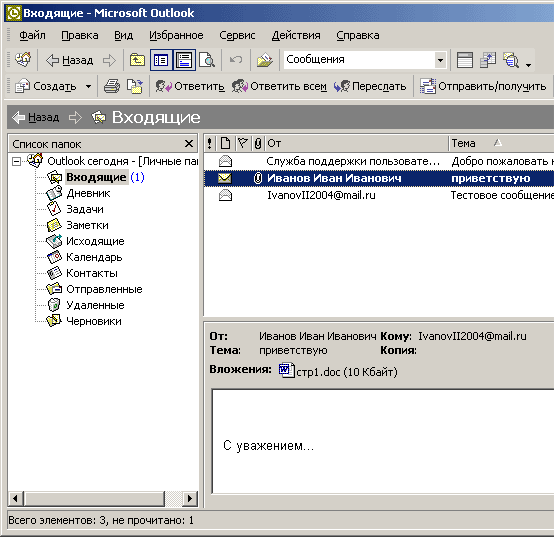Open the Черновики folder
Viewport: 554px width, 537px height.
tap(94, 321)
